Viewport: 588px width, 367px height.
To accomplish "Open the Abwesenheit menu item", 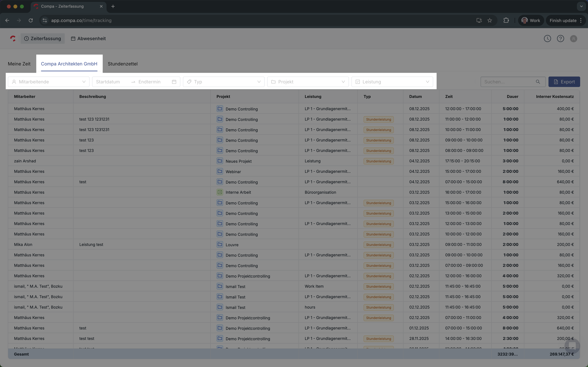I will (88, 39).
